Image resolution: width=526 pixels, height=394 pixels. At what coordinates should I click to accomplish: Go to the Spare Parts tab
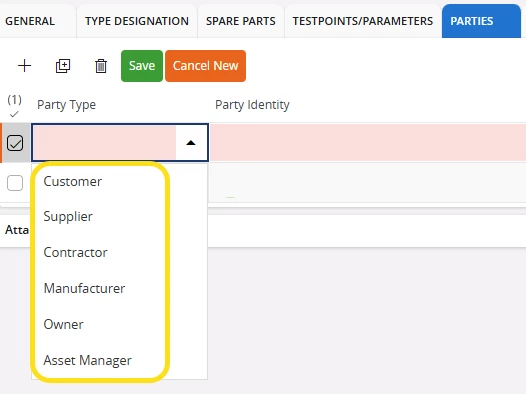coord(241,21)
